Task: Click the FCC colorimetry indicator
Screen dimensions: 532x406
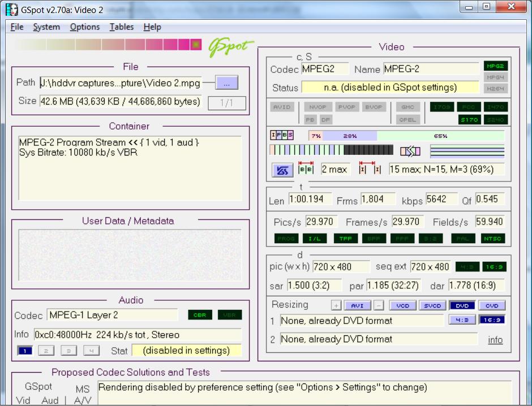Action: click(x=469, y=107)
